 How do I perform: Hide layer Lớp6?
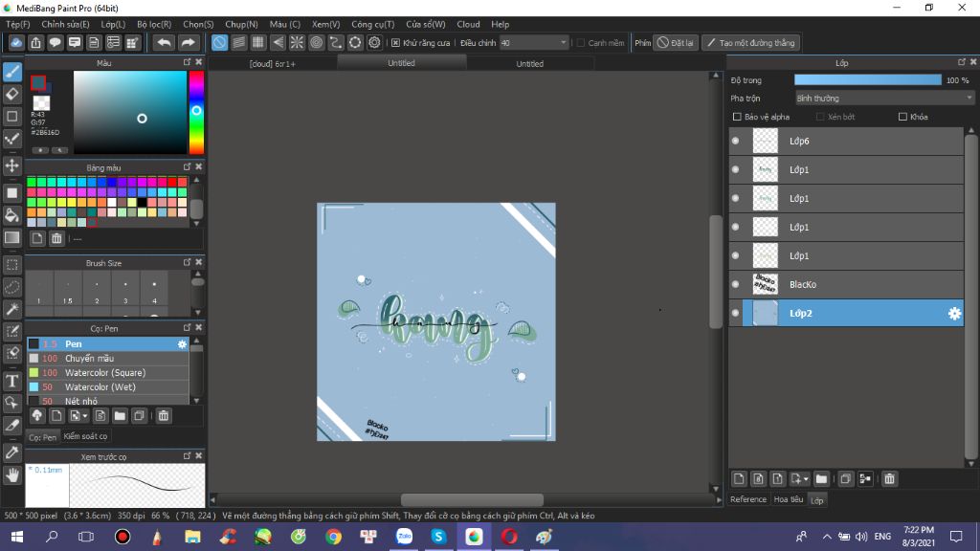pyautogui.click(x=736, y=142)
